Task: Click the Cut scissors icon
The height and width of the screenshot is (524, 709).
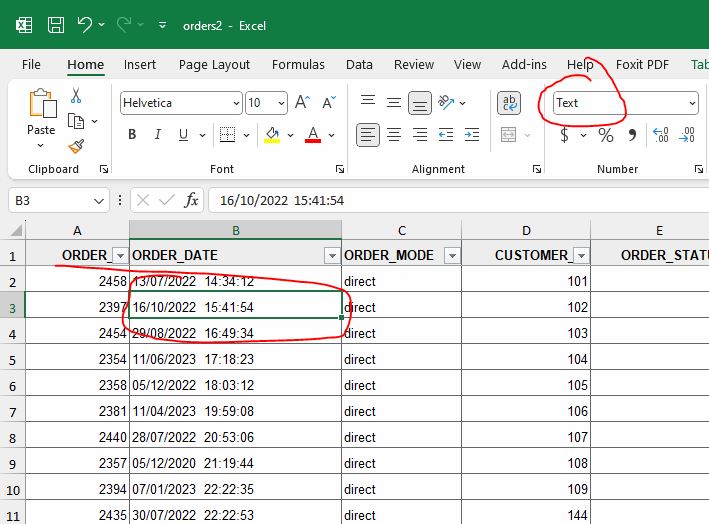Action: tap(76, 96)
